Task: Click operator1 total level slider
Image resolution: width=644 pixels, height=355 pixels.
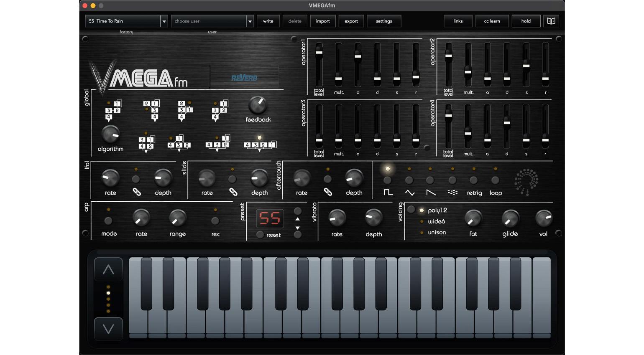Action: pos(319,65)
